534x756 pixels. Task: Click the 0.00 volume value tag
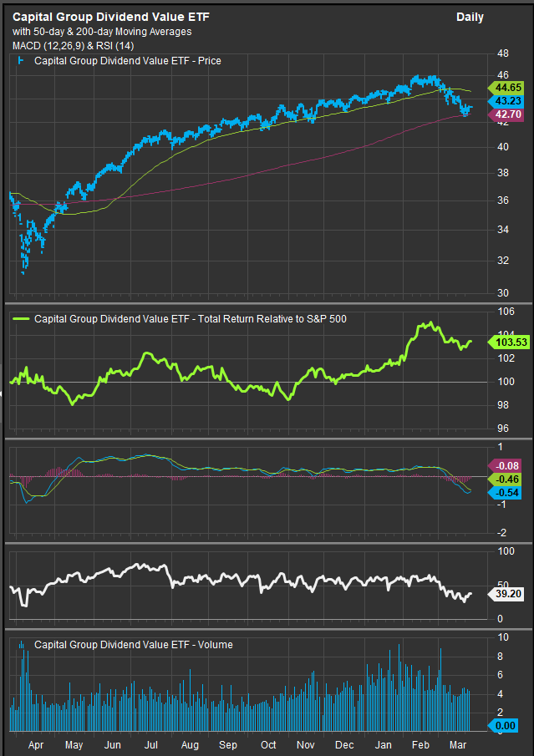(508, 727)
